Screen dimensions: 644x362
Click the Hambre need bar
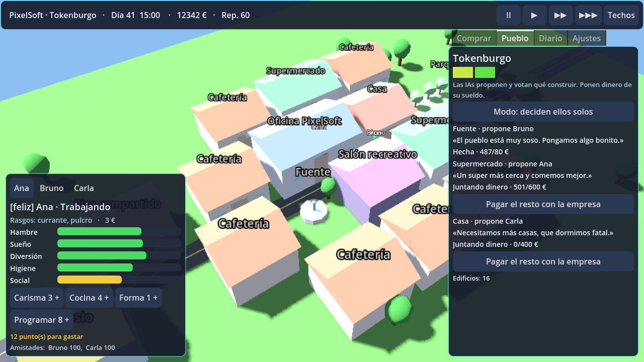(x=119, y=231)
